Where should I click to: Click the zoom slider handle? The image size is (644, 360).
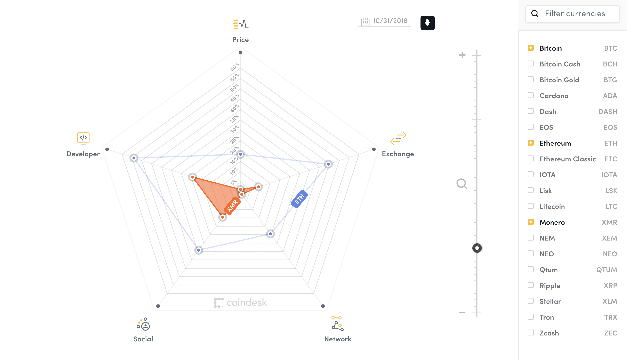(x=477, y=248)
